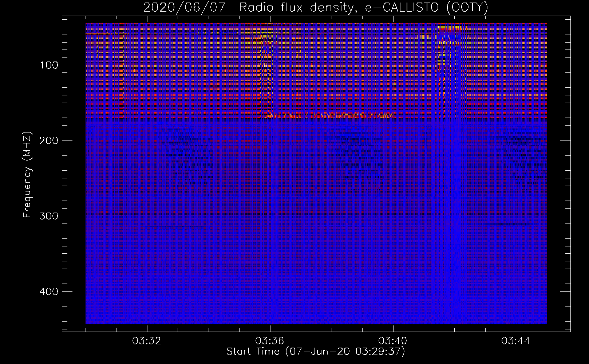Click the '03:40' time tick label

pyautogui.click(x=393, y=341)
